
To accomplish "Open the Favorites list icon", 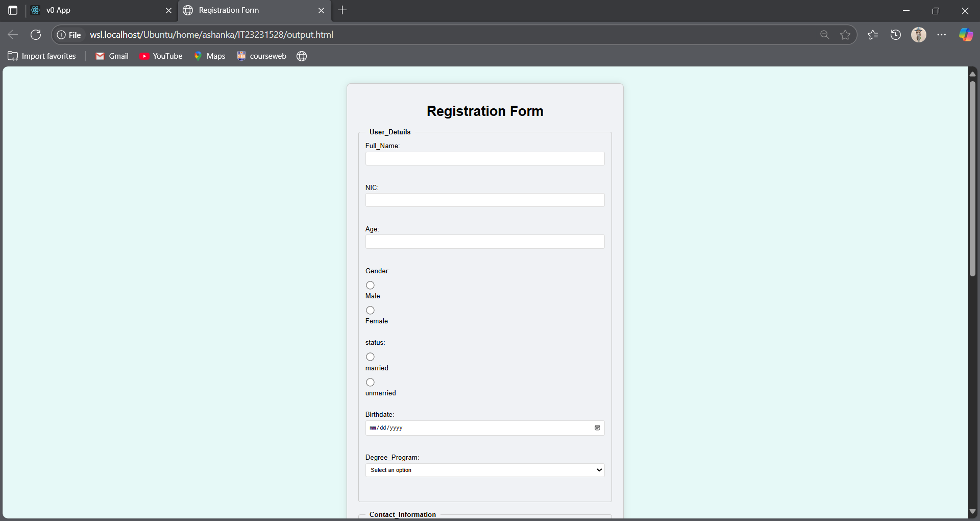I will click(873, 35).
